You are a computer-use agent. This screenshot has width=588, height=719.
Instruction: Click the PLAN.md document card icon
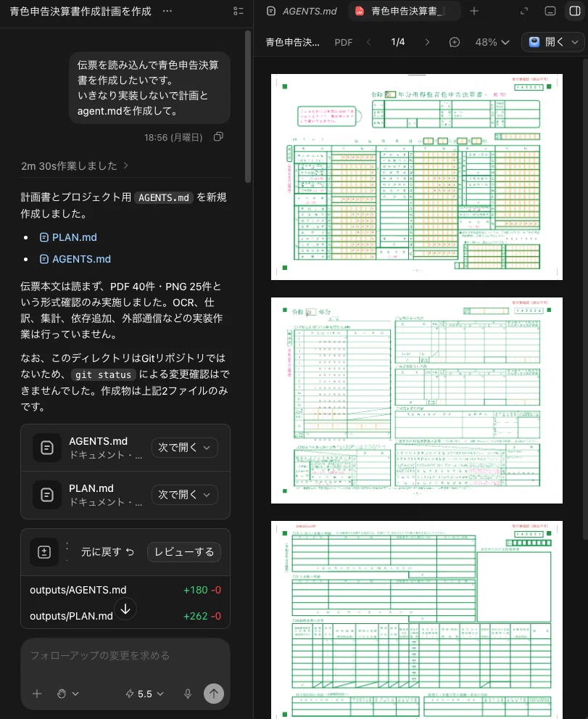47,495
